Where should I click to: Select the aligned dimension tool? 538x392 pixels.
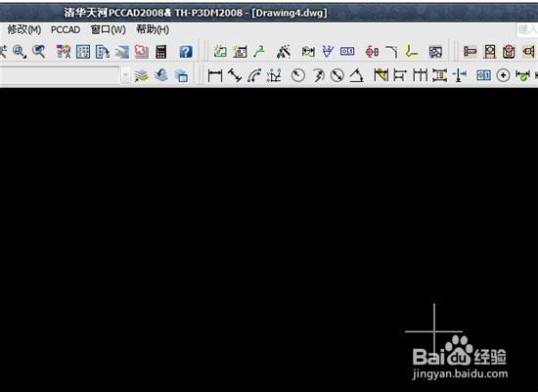point(235,75)
